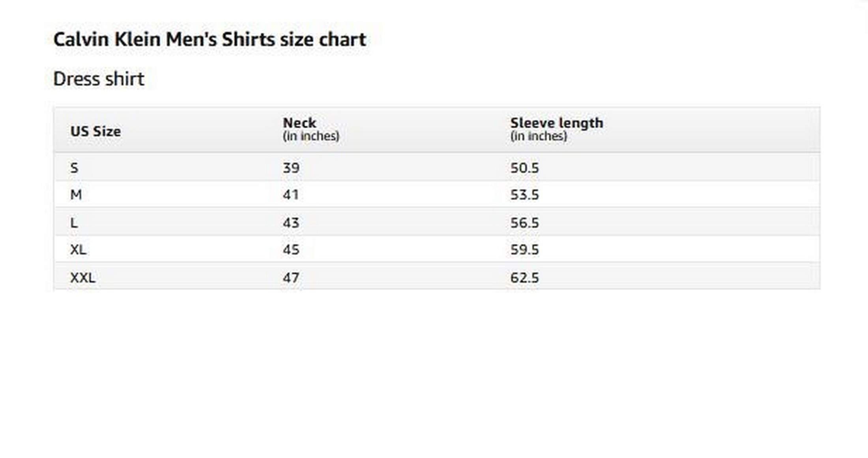Click the Neck column header
Screen dimensions: 868x458
pyautogui.click(x=311, y=129)
